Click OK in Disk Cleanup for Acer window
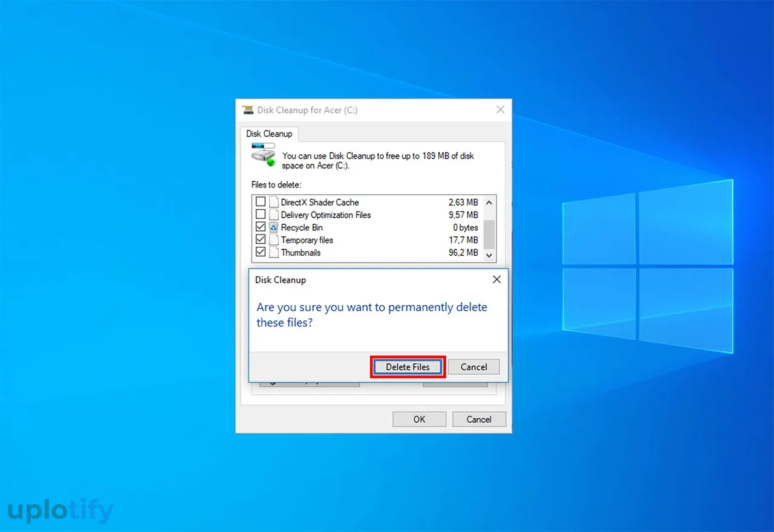774x532 pixels. (x=419, y=419)
